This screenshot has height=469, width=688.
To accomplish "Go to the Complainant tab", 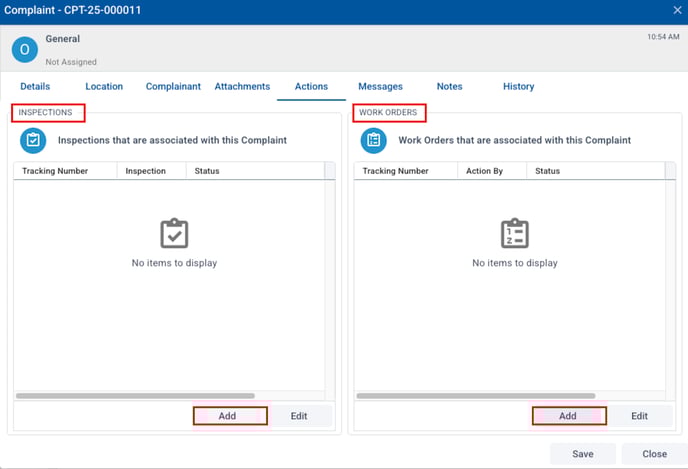I will click(x=173, y=87).
